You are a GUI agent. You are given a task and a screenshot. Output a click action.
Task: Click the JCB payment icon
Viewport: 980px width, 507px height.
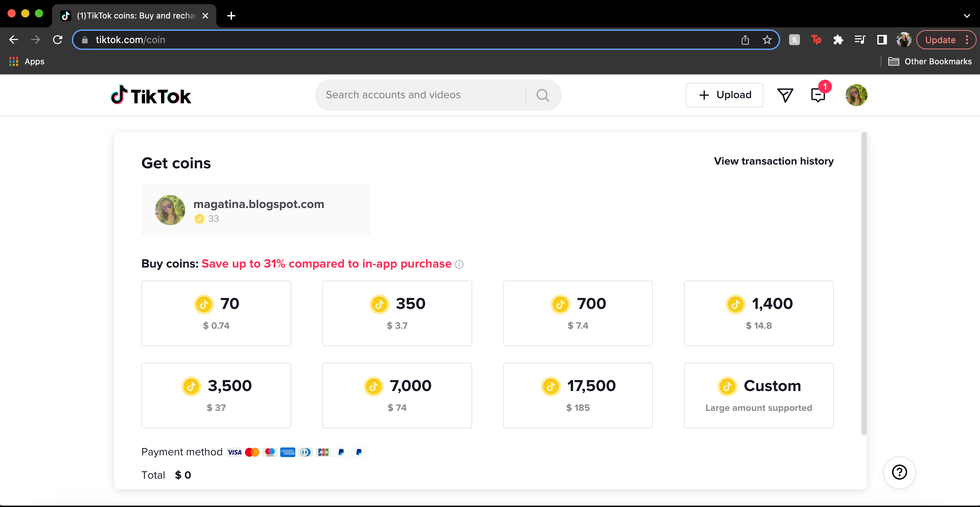point(323,452)
